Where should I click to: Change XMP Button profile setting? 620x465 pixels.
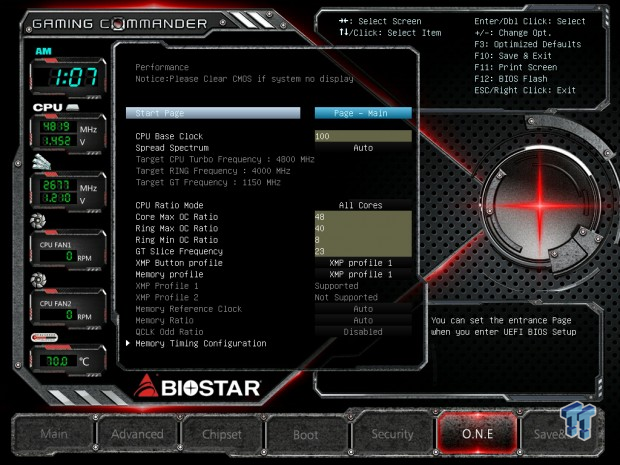point(363,263)
